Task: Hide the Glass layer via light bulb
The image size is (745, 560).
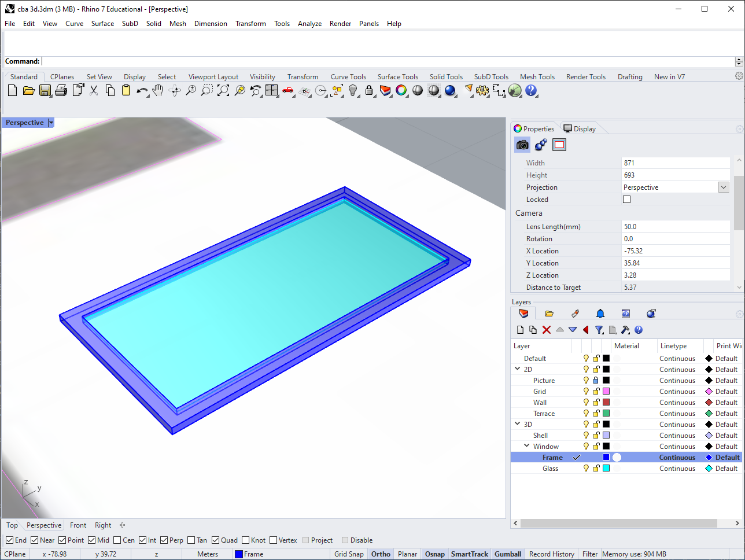Action: [x=586, y=469]
